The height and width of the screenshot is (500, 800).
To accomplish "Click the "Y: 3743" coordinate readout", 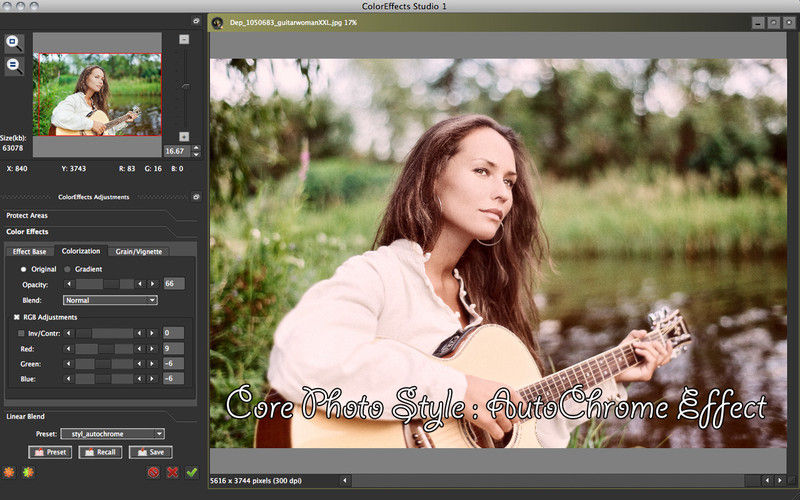I will [x=73, y=168].
